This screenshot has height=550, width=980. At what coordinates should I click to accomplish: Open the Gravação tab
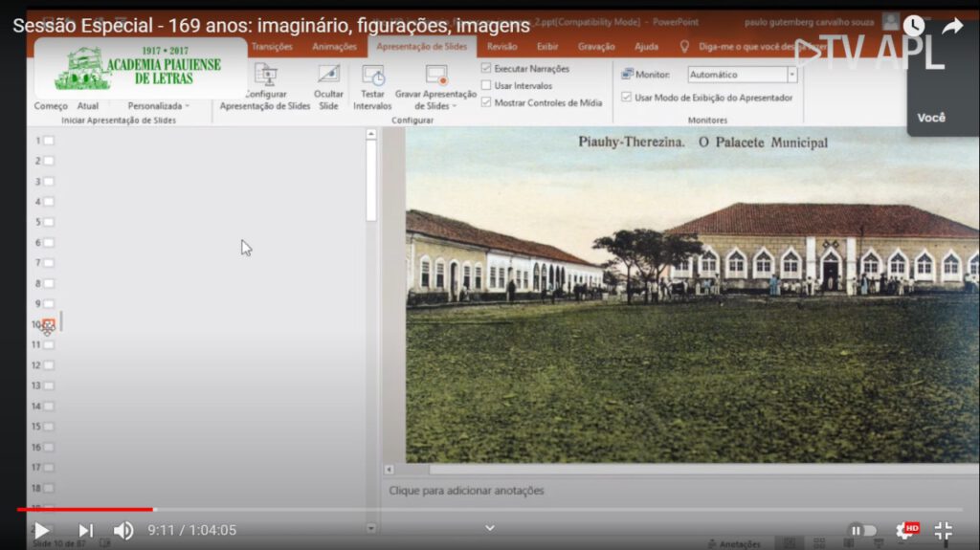pos(596,46)
